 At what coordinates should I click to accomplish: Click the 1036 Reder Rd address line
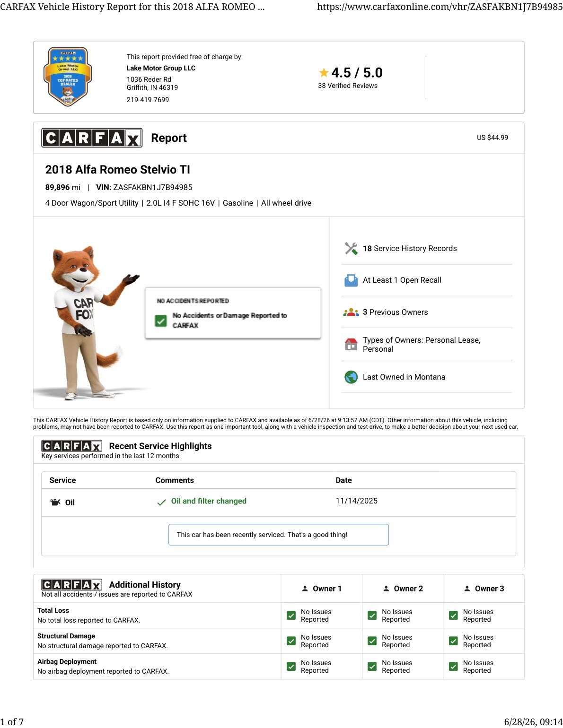point(149,79)
